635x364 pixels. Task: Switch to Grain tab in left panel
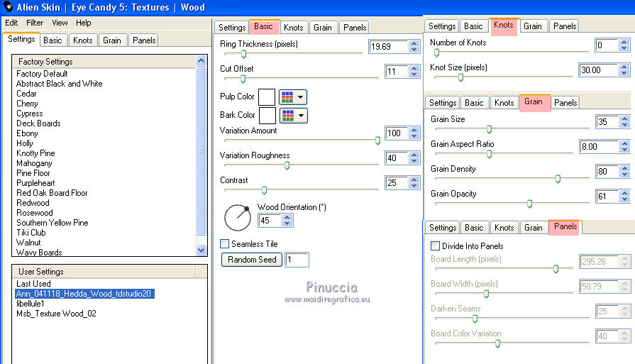[112, 40]
